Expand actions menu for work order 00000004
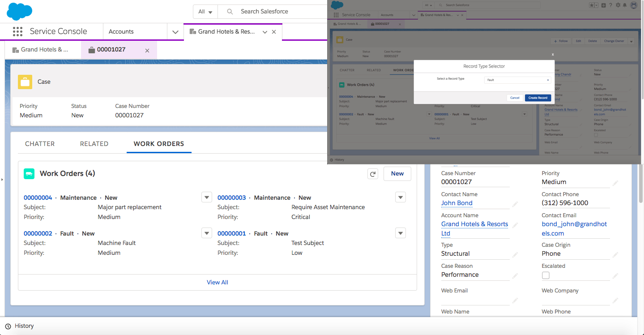This screenshot has height=335, width=644. [x=206, y=197]
